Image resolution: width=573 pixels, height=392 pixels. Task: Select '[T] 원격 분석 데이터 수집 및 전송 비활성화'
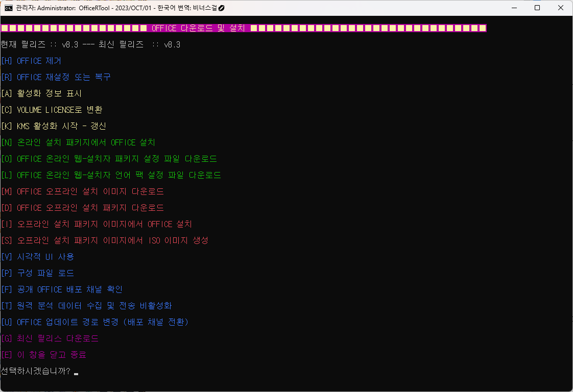click(x=86, y=306)
